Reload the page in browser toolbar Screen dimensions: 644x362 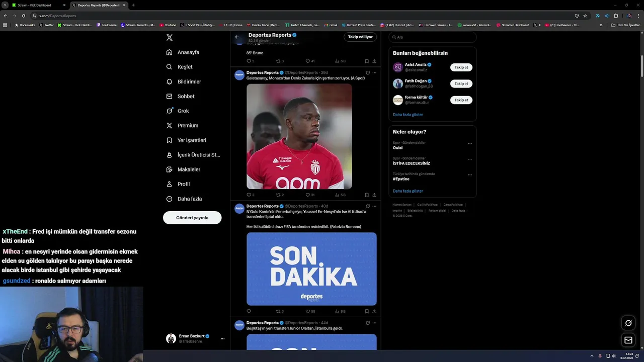(23, 16)
